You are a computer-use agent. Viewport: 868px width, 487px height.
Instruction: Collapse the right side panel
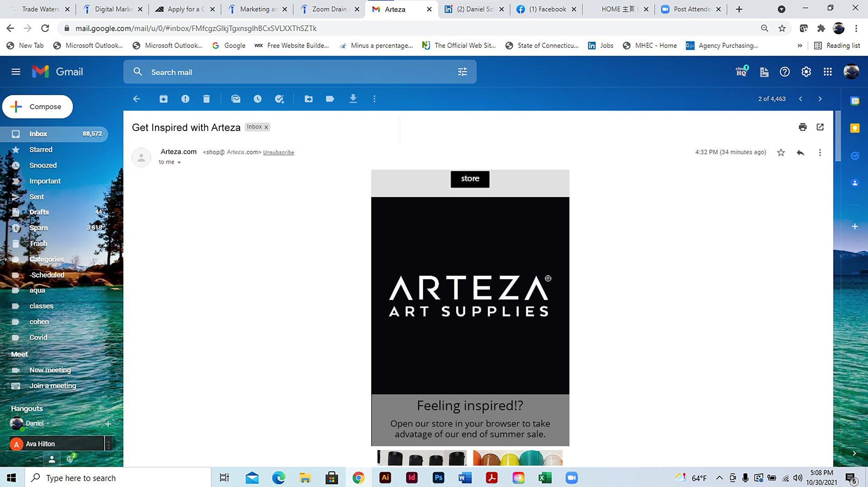[854, 453]
